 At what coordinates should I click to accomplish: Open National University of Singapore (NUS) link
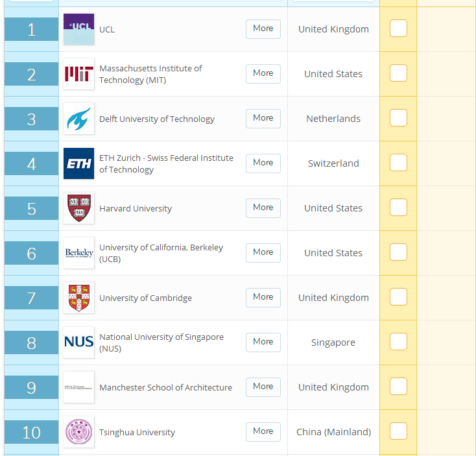click(161, 342)
